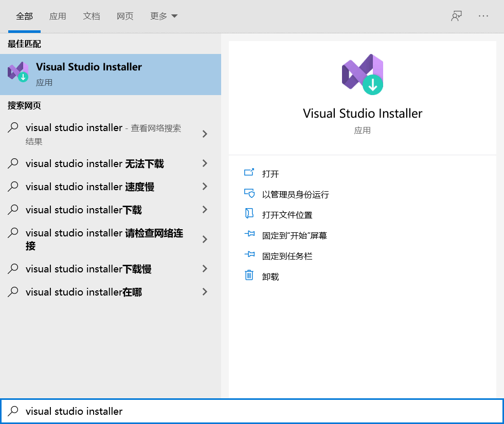This screenshot has height=424, width=504.
Task: Click the feedback person icon
Action: (456, 16)
